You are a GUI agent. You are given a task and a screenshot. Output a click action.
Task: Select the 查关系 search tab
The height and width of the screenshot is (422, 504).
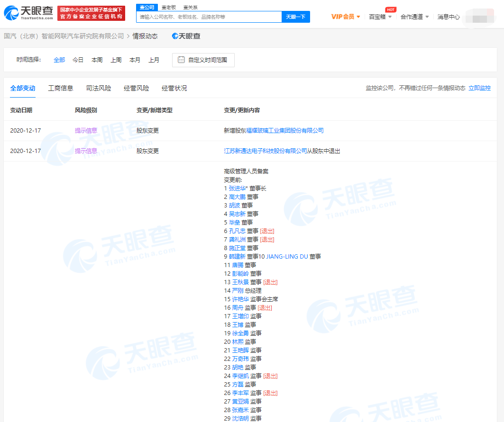190,8
